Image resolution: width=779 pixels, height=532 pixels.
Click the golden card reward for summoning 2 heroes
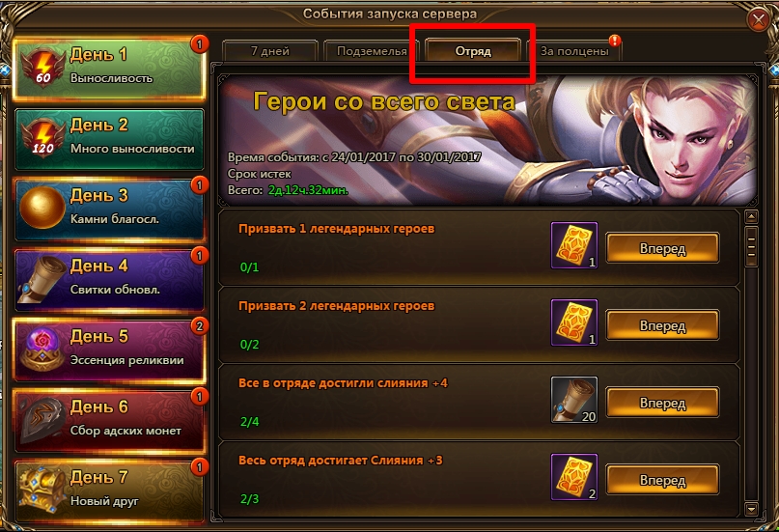click(x=574, y=322)
